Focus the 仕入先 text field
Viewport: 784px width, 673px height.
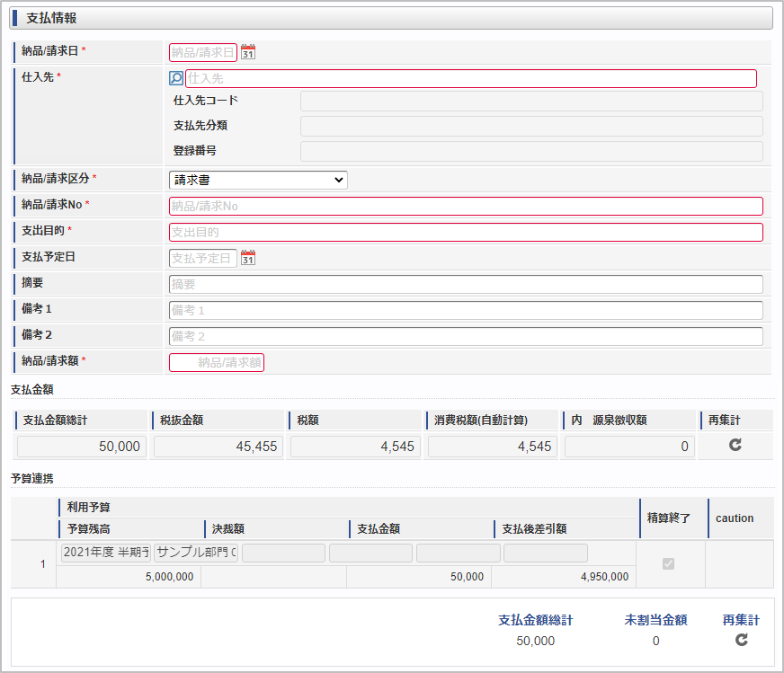(x=470, y=79)
